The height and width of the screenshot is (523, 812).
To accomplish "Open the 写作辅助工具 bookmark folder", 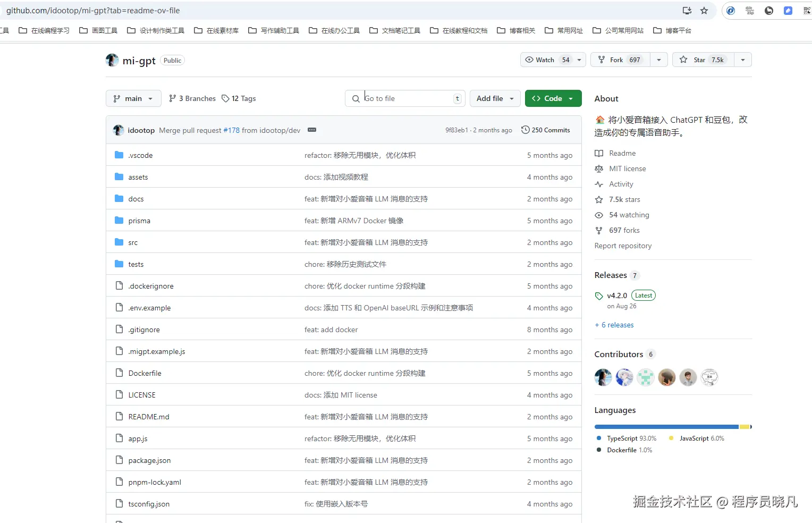I will click(274, 30).
